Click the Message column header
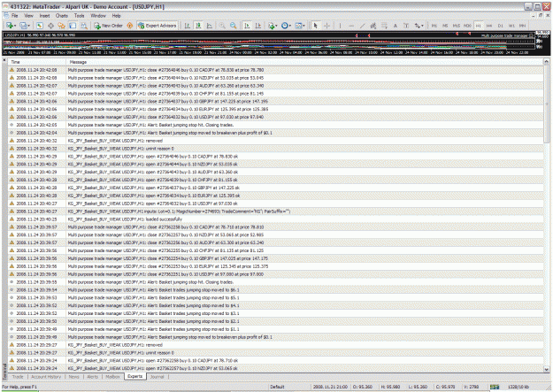553x392 pixels. [x=304, y=62]
